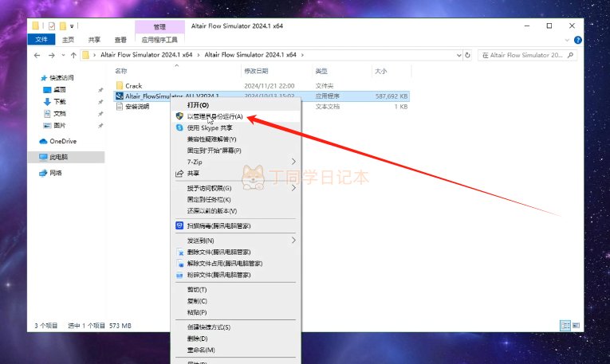Expand 授予访问权限(G) submenu
610x364 pixels.
click(x=235, y=188)
